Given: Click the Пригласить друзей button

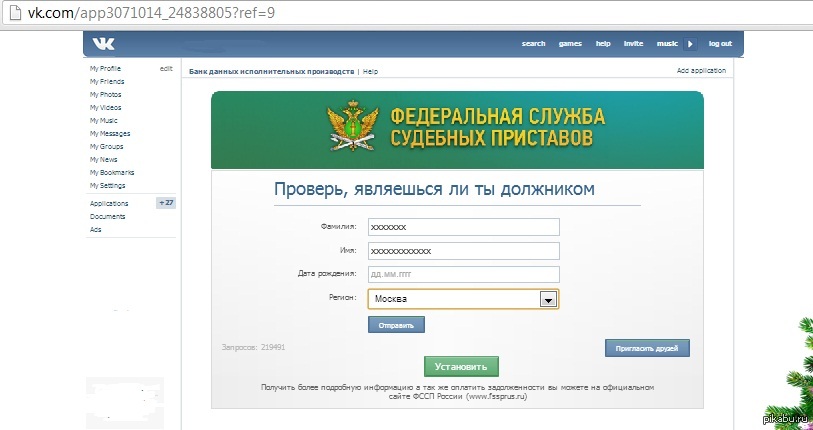Looking at the screenshot, I should (647, 348).
